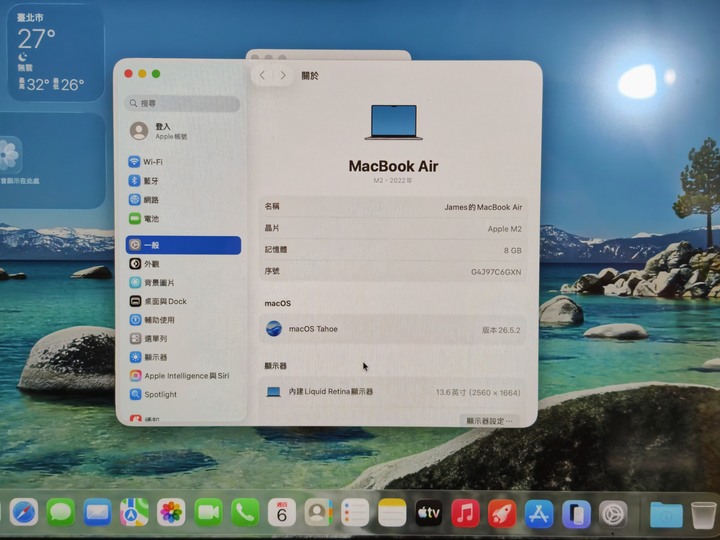
Task: Click the serial number G4J97C6GXN
Action: [496, 272]
